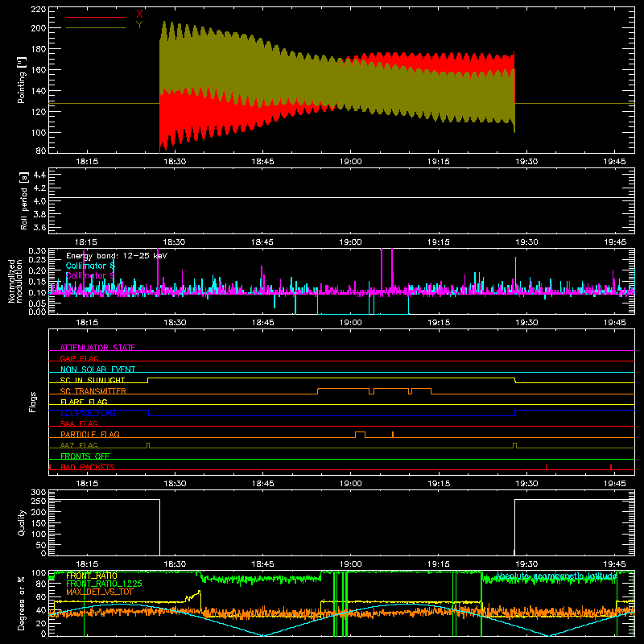Click the GAP_FLAG label
The width and height of the screenshot is (644, 644).
(80, 358)
